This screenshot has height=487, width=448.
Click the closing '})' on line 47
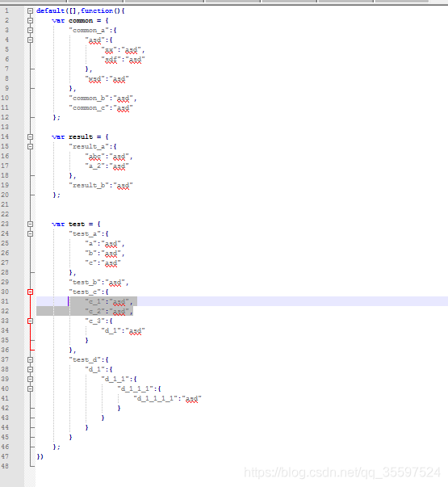coord(40,456)
